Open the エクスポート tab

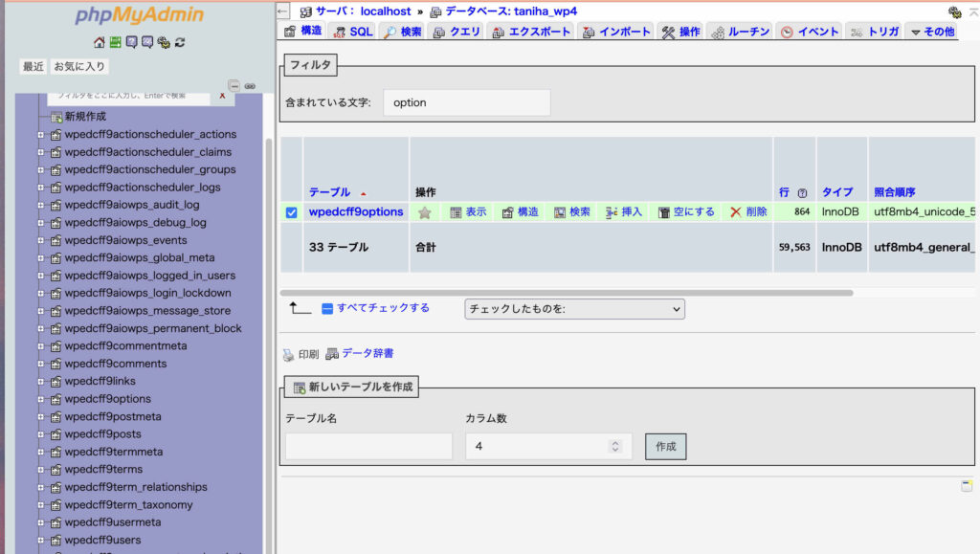(531, 32)
